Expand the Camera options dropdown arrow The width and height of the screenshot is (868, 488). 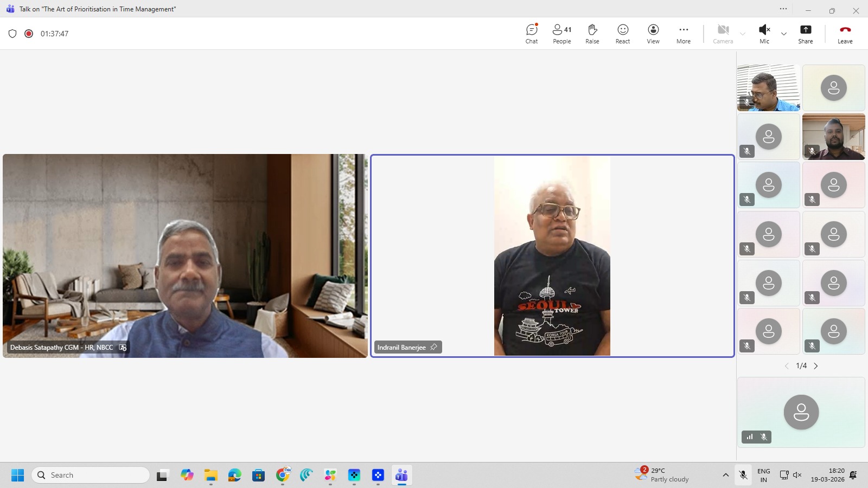click(743, 34)
